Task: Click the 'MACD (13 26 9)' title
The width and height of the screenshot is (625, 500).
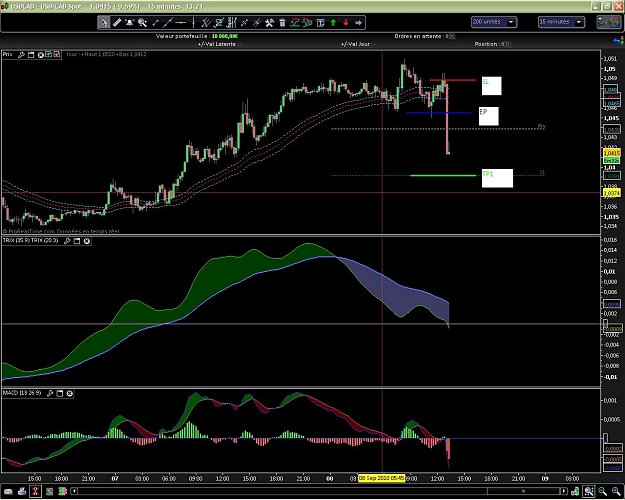Action: (22, 393)
